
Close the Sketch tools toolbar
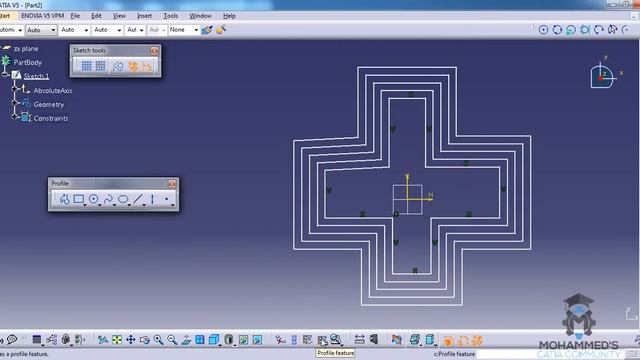click(154, 51)
